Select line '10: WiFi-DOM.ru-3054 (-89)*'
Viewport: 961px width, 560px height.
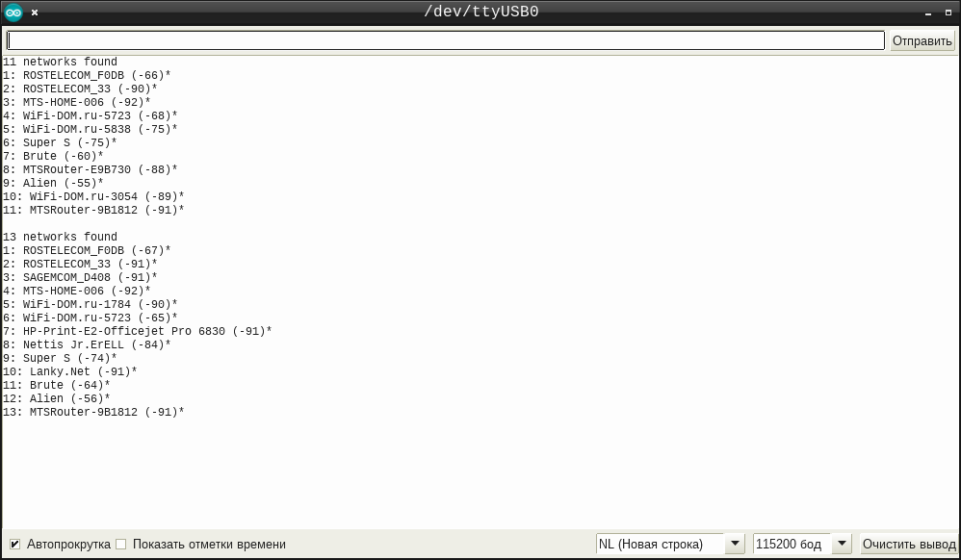pyautogui.click(x=93, y=196)
